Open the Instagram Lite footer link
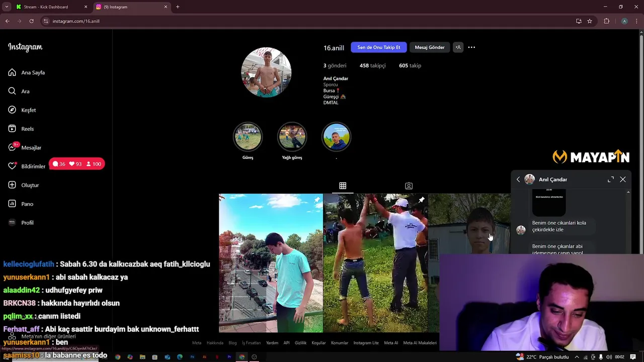 tap(366, 343)
